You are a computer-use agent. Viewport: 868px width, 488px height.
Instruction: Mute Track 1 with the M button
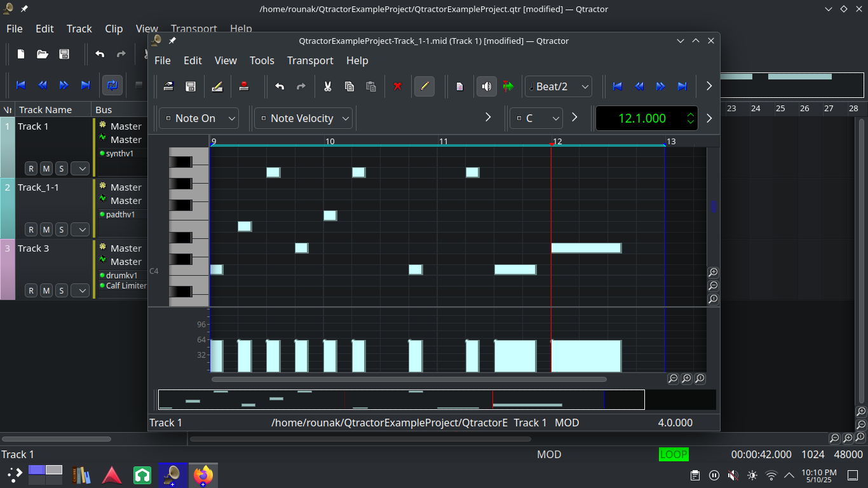(46, 168)
